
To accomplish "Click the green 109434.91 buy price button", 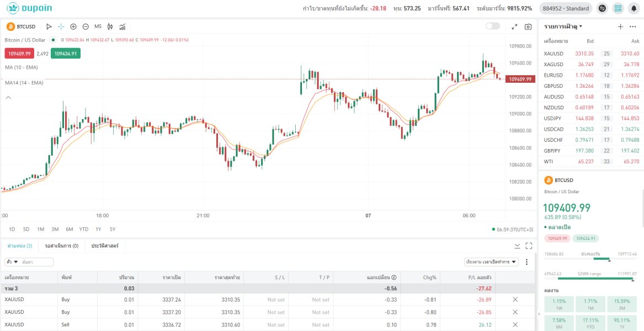I will pos(66,54).
